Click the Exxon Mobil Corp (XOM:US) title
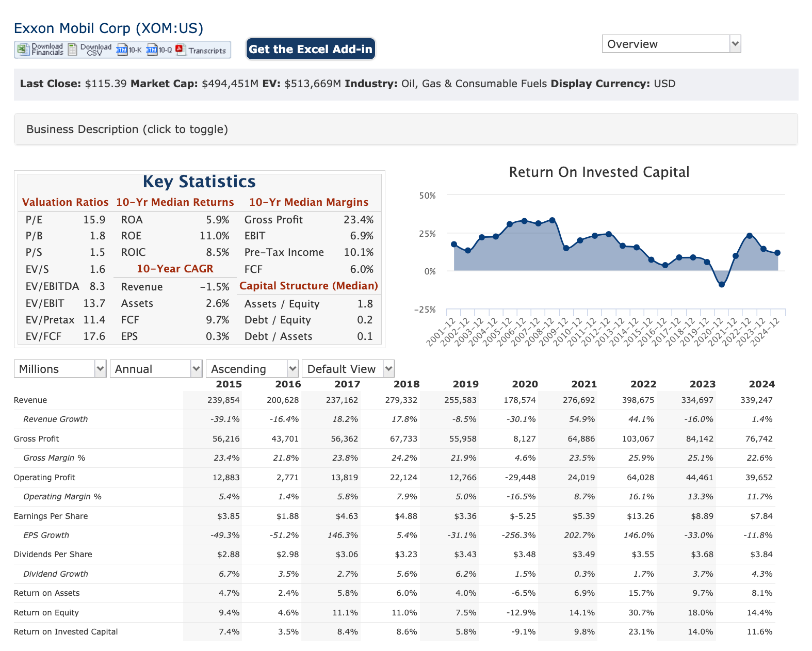Viewport: 812px width, 651px height. pyautogui.click(x=109, y=28)
